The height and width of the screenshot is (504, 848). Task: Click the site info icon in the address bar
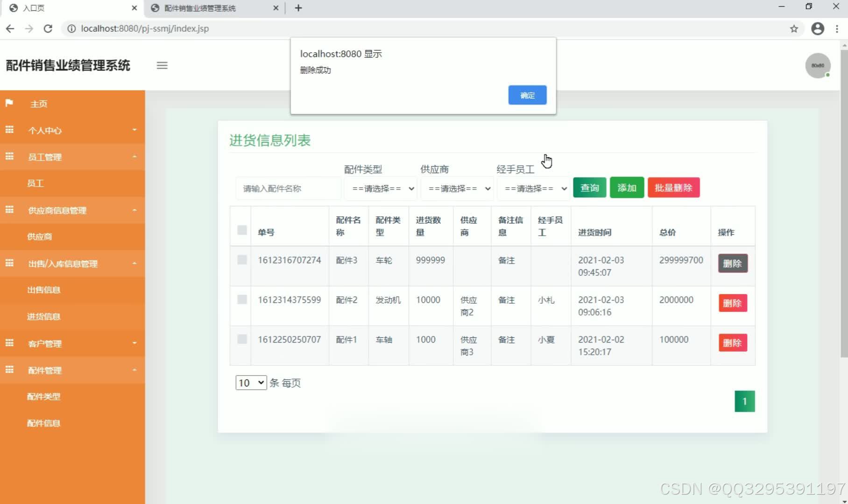click(71, 28)
